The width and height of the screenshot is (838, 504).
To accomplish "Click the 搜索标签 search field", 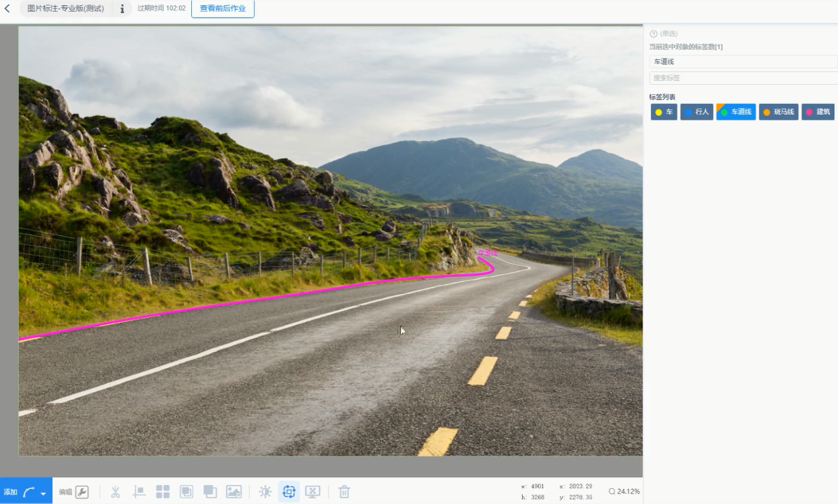I will [742, 78].
